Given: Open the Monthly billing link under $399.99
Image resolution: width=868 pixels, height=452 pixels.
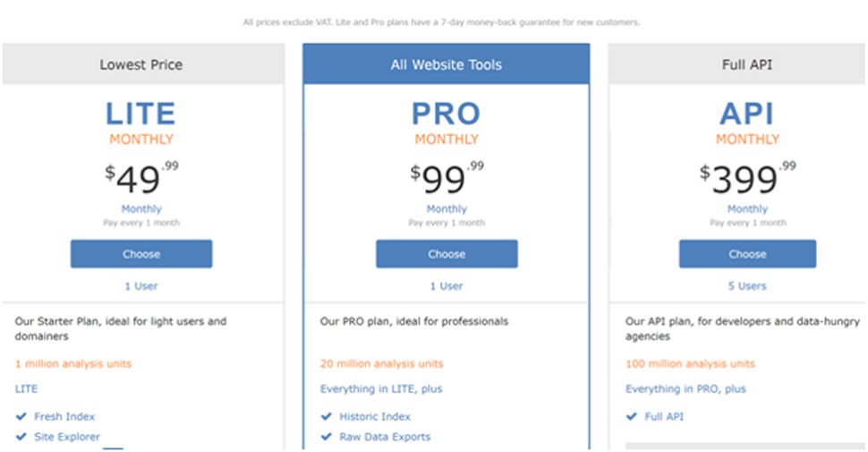Looking at the screenshot, I should point(747,209).
